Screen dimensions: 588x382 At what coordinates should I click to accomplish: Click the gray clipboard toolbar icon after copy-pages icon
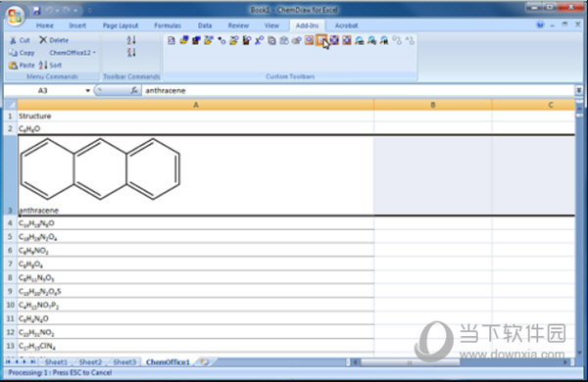284,40
